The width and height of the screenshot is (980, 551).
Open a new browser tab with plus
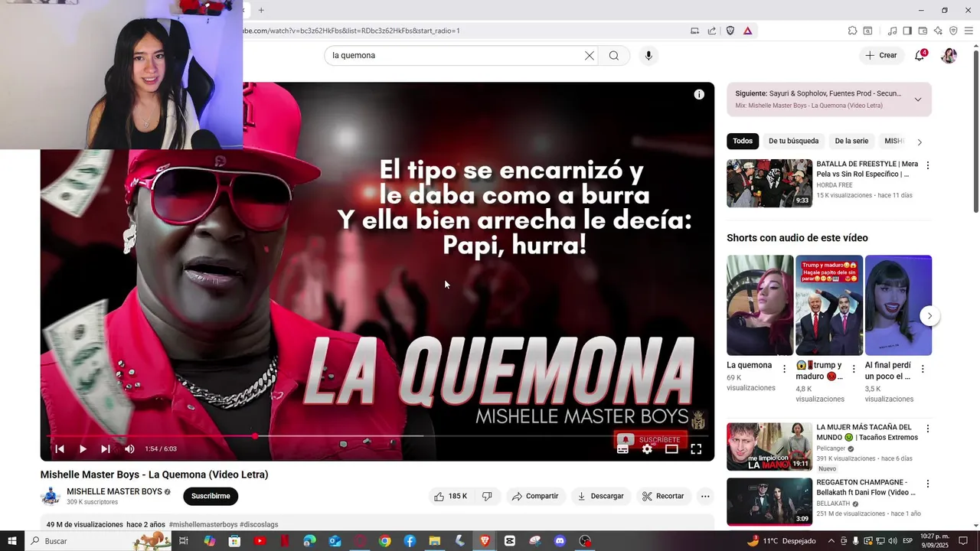click(261, 10)
